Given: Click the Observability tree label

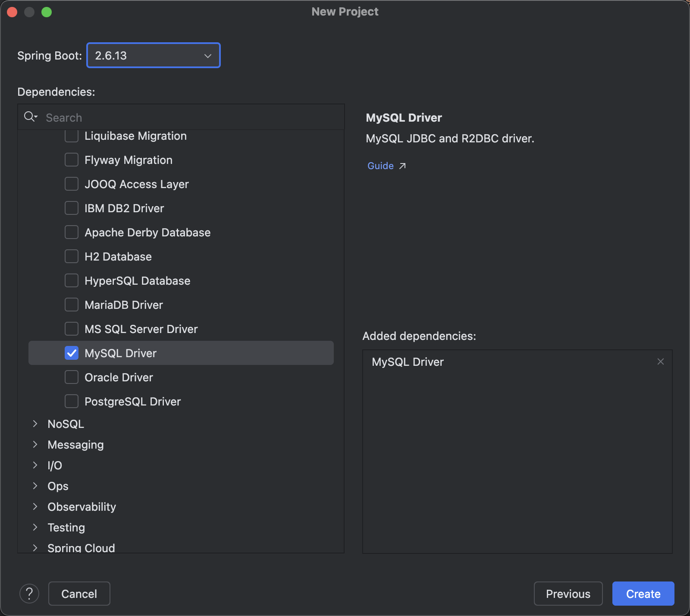Looking at the screenshot, I should (x=82, y=507).
